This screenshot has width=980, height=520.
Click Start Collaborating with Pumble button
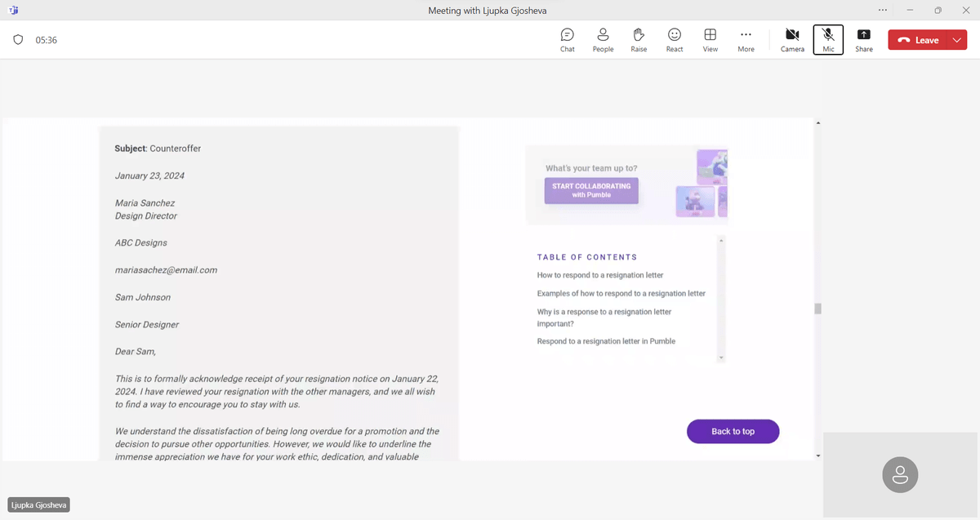[x=591, y=191]
